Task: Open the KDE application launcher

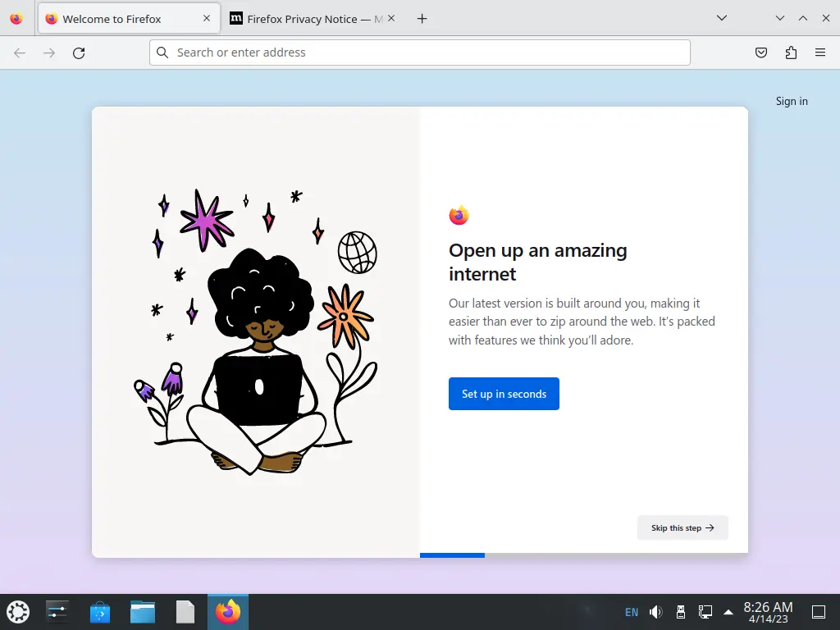Action: point(18,612)
